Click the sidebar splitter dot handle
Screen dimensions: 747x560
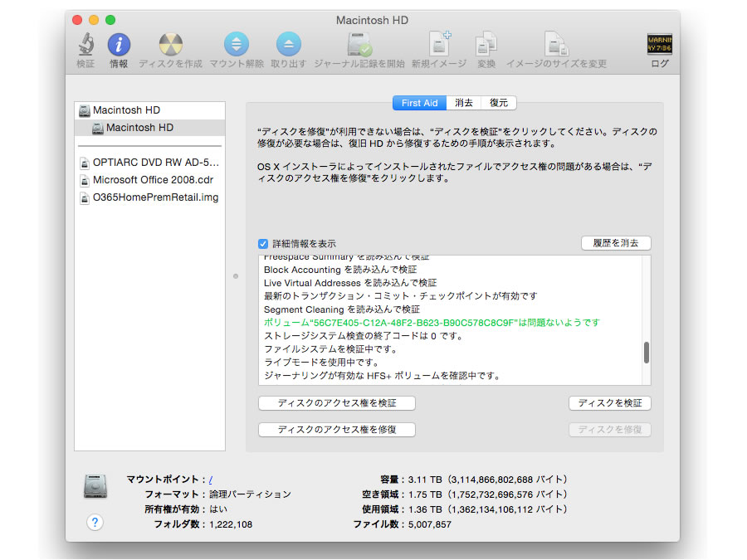(236, 276)
